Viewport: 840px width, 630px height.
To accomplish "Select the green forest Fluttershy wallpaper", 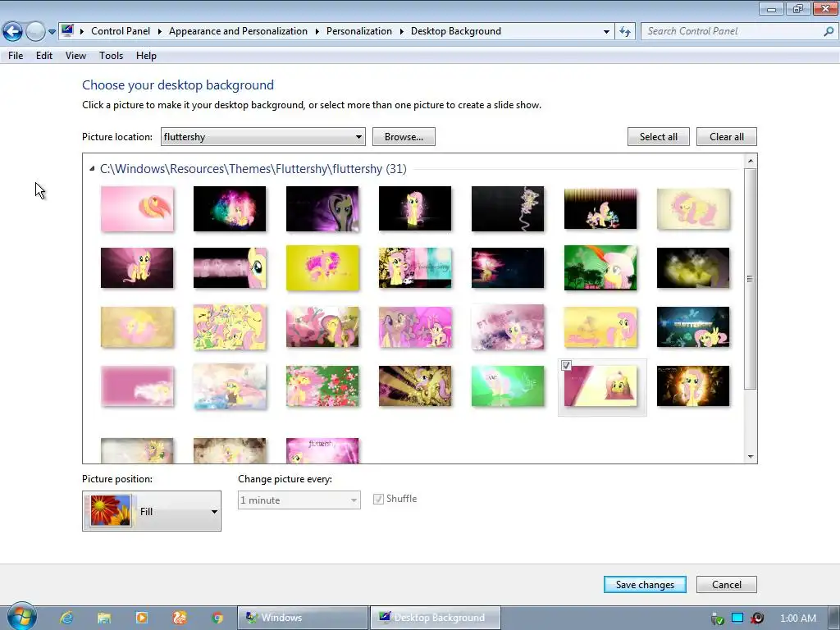I will [600, 268].
